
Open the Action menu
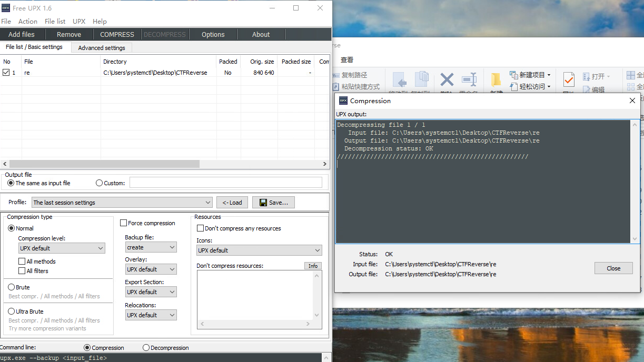pyautogui.click(x=28, y=22)
